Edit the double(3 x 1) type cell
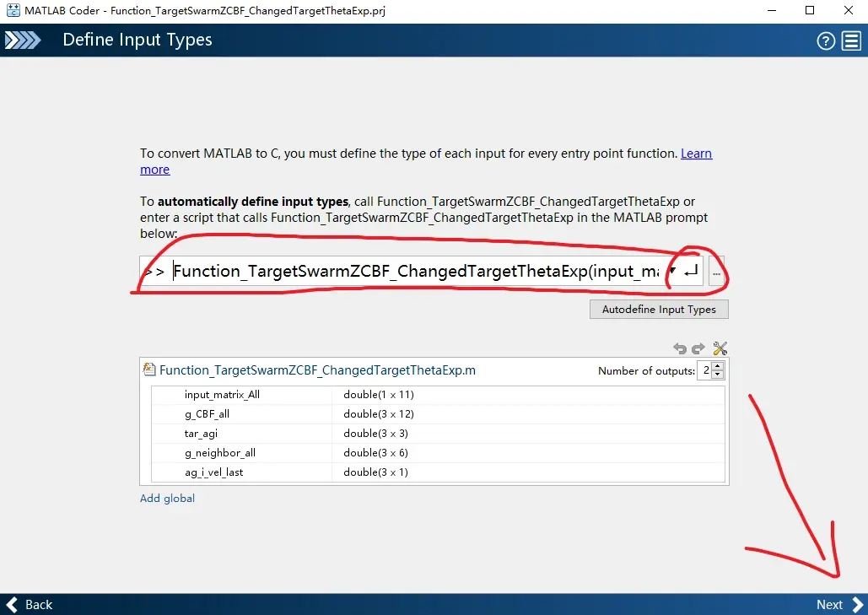 click(528, 472)
